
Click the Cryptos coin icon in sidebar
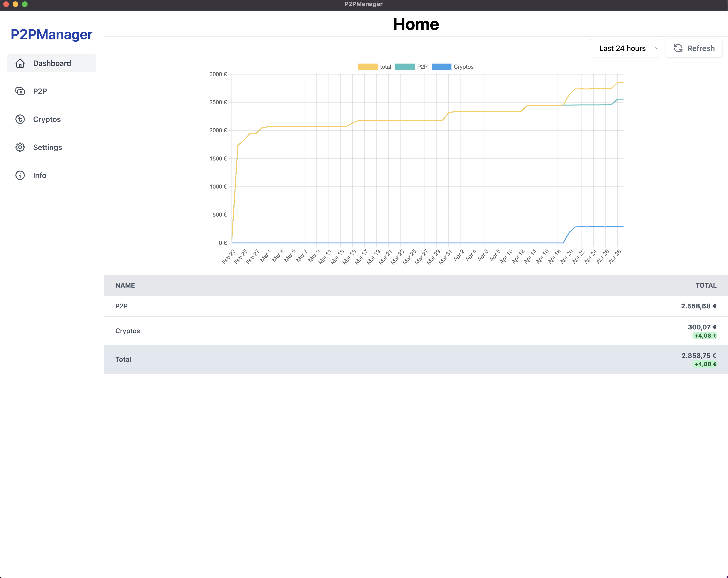pos(20,119)
